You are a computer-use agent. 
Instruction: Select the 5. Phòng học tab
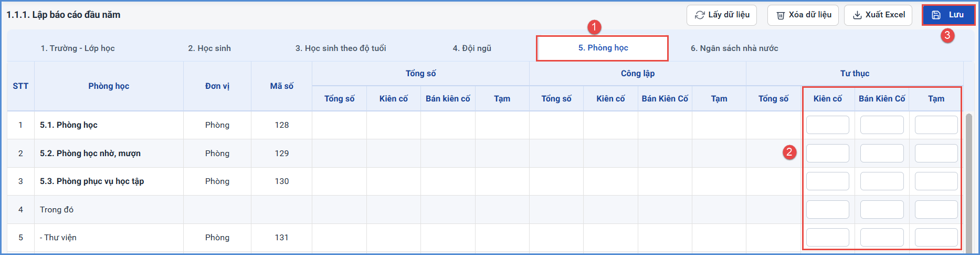[603, 48]
